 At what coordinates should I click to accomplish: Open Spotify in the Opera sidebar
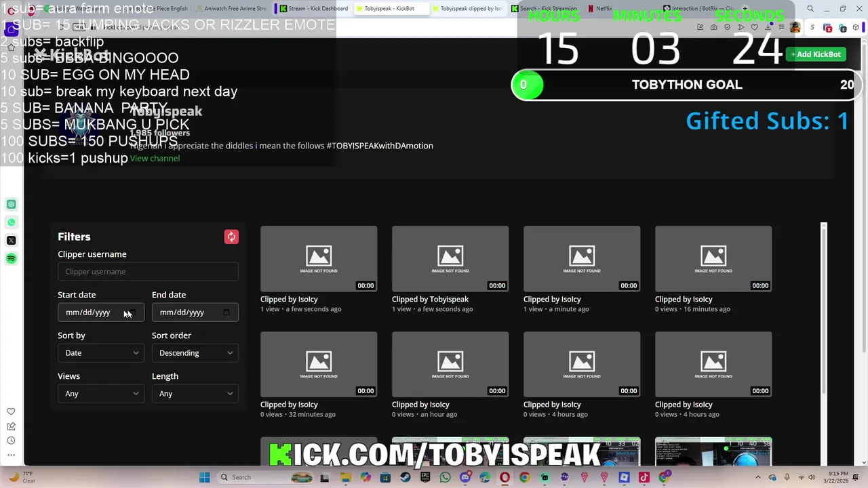(x=11, y=259)
